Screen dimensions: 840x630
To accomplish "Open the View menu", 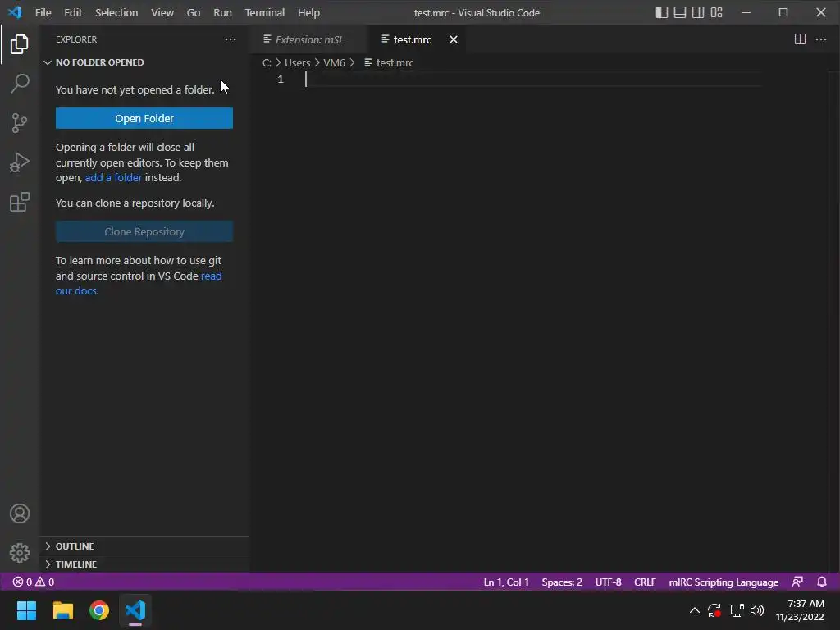I will point(162,12).
